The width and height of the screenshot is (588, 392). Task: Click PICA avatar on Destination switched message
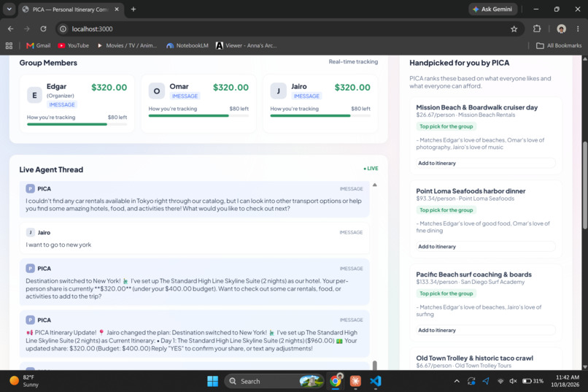click(x=31, y=269)
